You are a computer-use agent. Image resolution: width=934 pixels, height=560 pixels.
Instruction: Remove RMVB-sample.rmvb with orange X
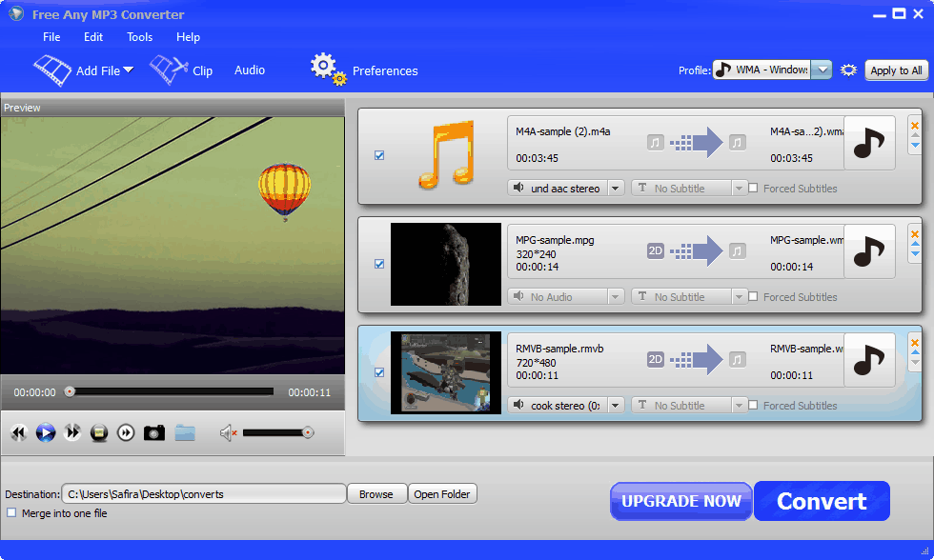click(x=914, y=343)
